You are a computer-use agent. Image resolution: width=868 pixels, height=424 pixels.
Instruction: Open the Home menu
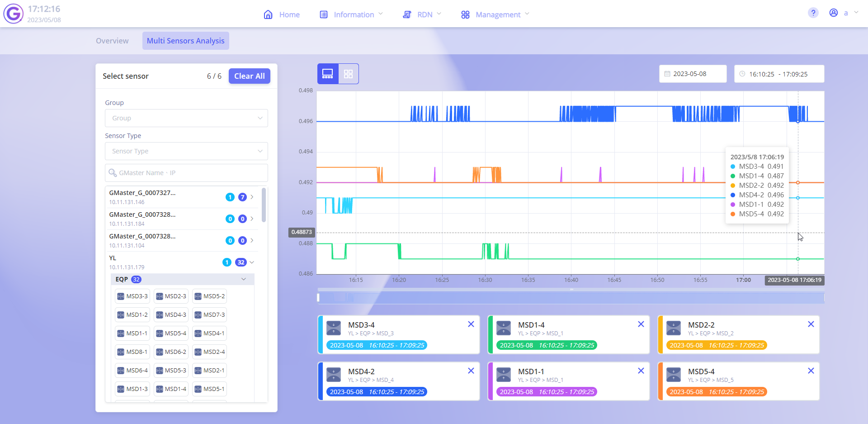(x=282, y=14)
